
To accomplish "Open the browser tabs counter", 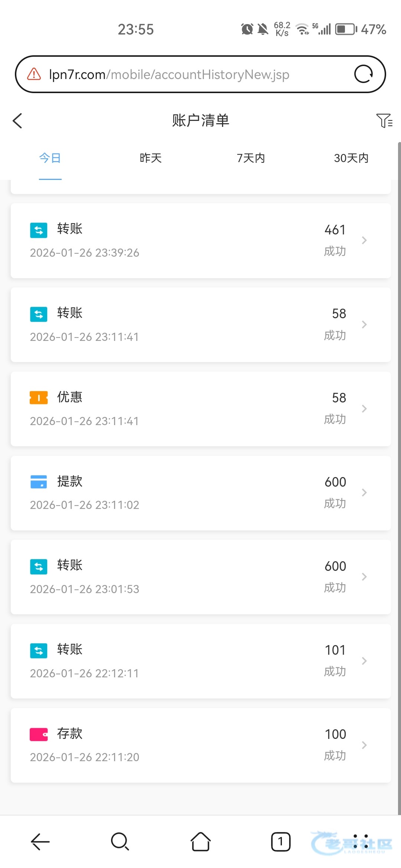I will pos(281,842).
